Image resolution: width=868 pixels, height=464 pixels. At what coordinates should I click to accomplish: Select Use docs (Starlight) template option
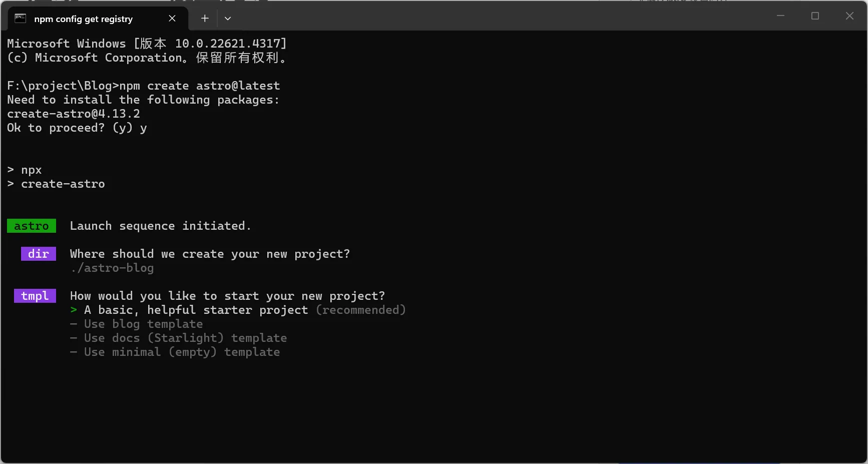coord(185,338)
